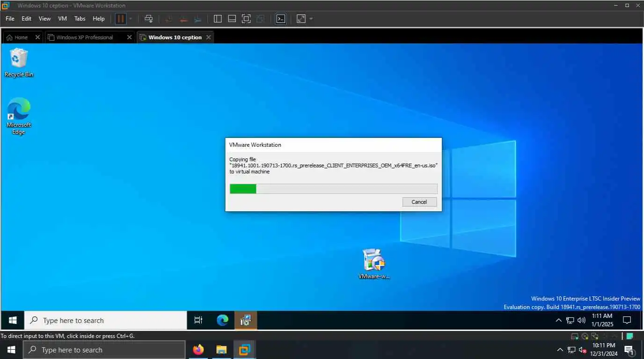Show hidden icons in host system tray
This screenshot has width=644, height=359.
pyautogui.click(x=560, y=350)
